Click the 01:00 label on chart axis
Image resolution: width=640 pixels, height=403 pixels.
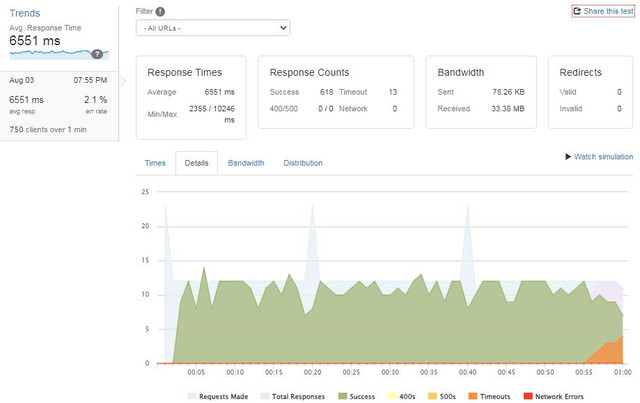(x=622, y=372)
